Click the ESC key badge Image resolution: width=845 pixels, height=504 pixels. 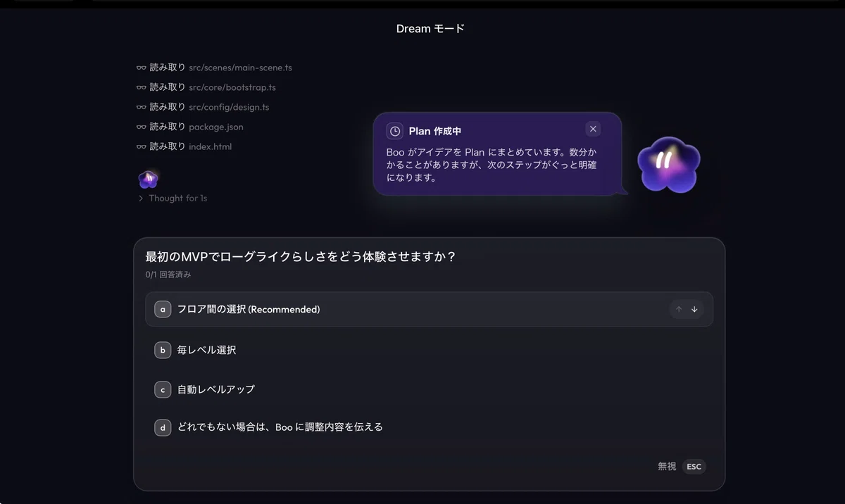click(694, 466)
